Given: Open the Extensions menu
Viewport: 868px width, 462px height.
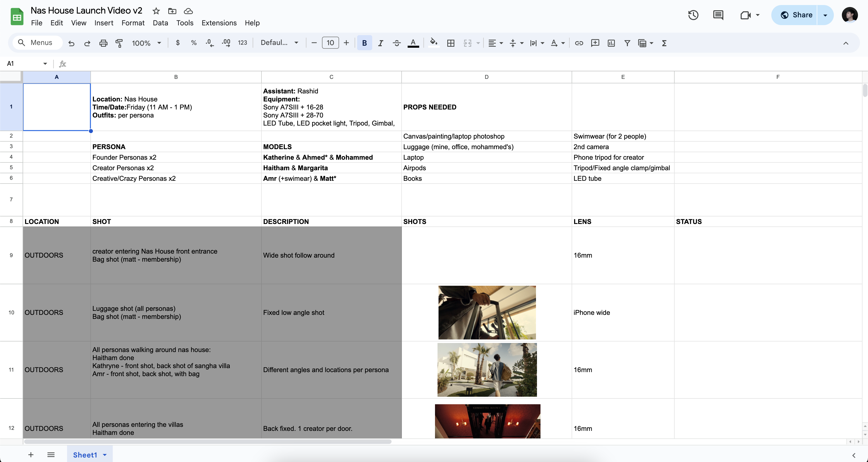Looking at the screenshot, I should 219,23.
